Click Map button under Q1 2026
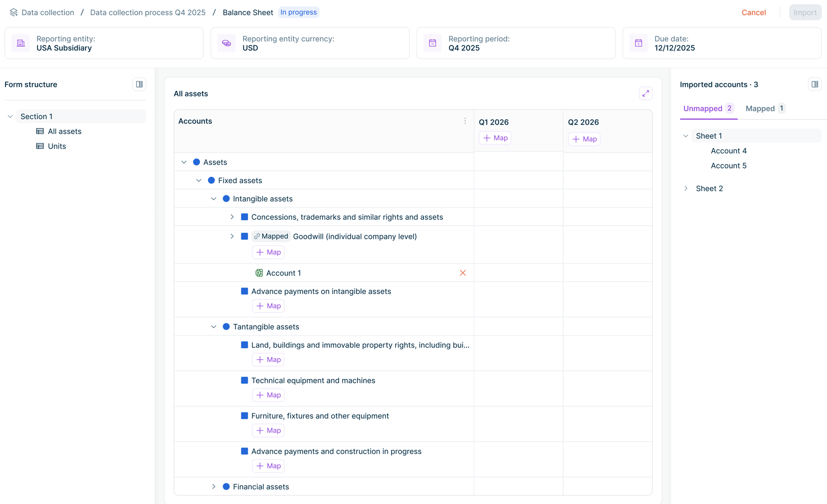The height and width of the screenshot is (504, 827). click(x=495, y=138)
